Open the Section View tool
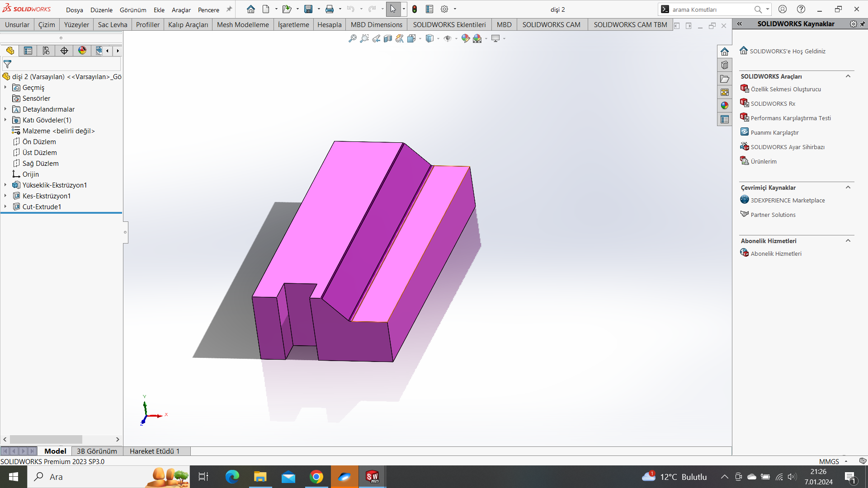Viewport: 868px width, 488px height. pos(388,39)
